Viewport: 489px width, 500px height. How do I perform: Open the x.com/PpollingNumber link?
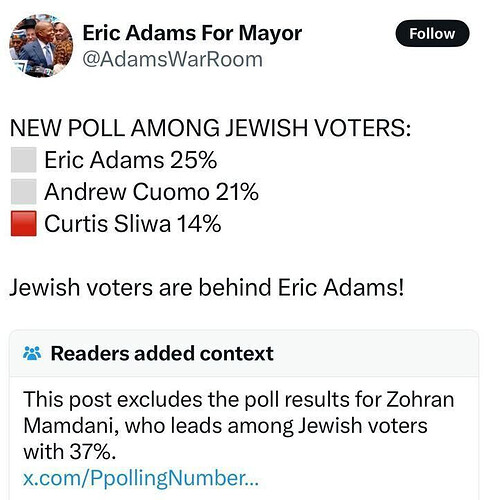pos(141,478)
